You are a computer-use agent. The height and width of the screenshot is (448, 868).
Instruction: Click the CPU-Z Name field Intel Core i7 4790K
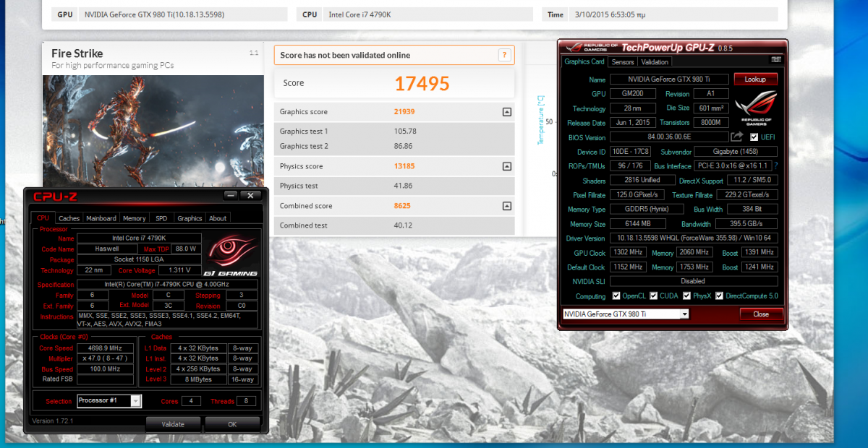pos(138,238)
